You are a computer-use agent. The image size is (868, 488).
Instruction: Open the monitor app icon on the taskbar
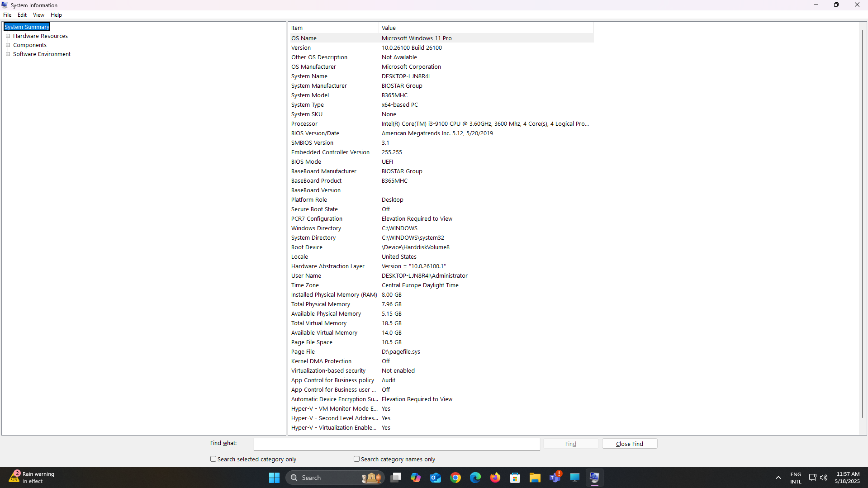click(575, 478)
